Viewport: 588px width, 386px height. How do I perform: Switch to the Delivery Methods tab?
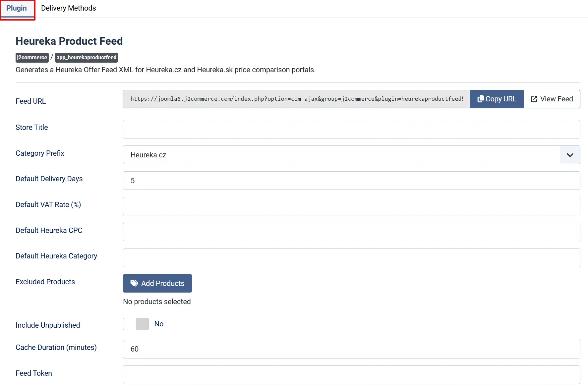tap(69, 8)
